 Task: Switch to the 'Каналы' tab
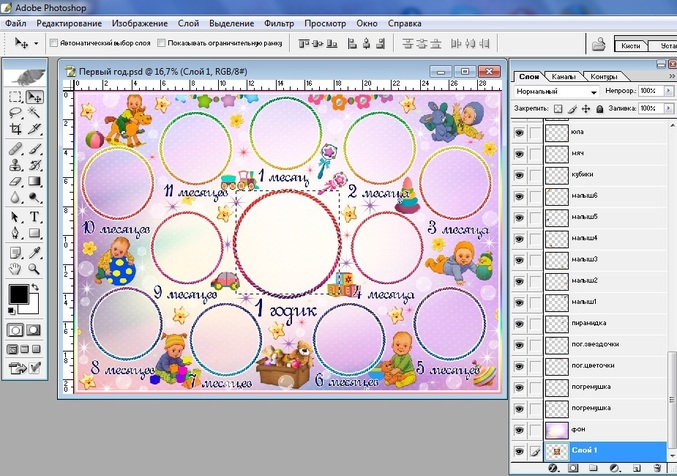[x=564, y=76]
